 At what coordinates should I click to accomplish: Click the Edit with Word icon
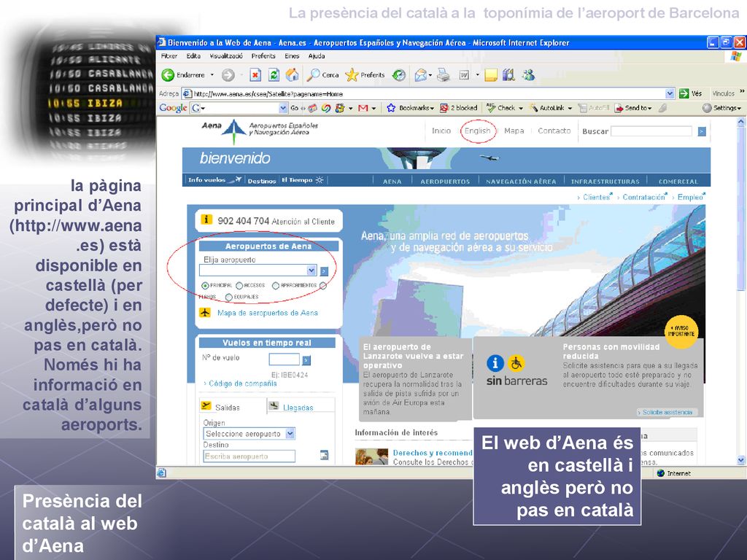tap(464, 75)
